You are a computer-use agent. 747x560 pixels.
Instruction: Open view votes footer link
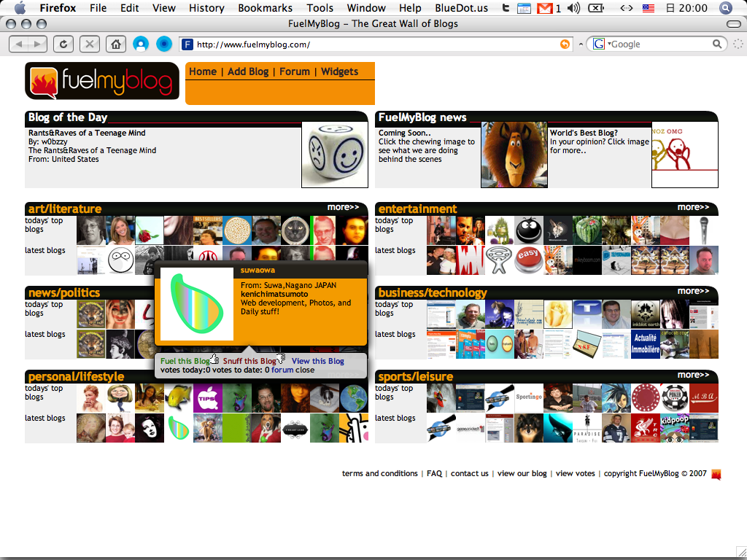575,473
